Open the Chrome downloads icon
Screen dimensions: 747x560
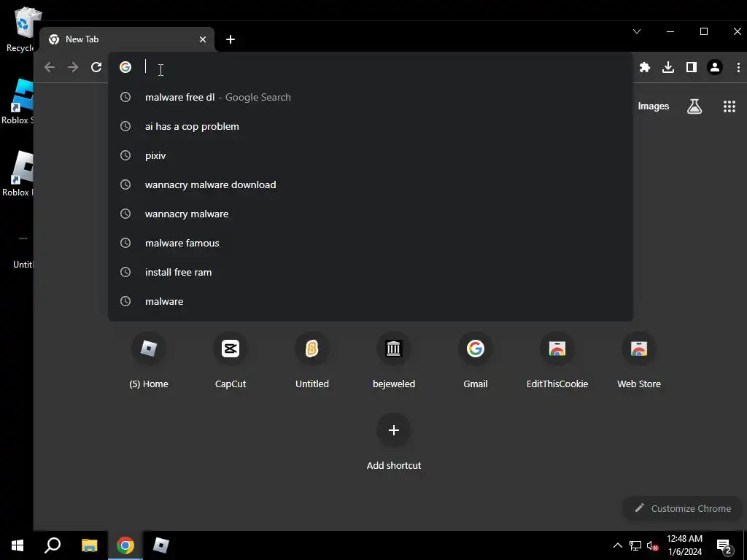(x=668, y=67)
